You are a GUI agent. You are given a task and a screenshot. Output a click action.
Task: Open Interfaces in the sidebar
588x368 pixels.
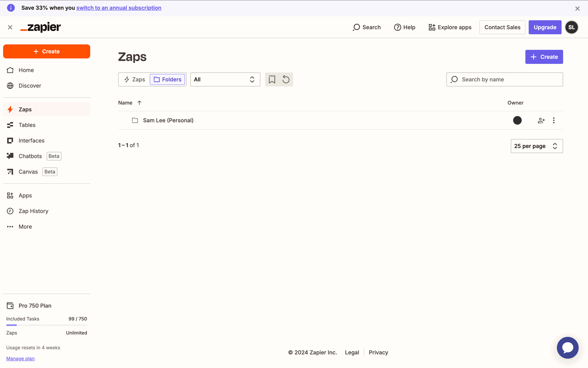click(x=47, y=141)
